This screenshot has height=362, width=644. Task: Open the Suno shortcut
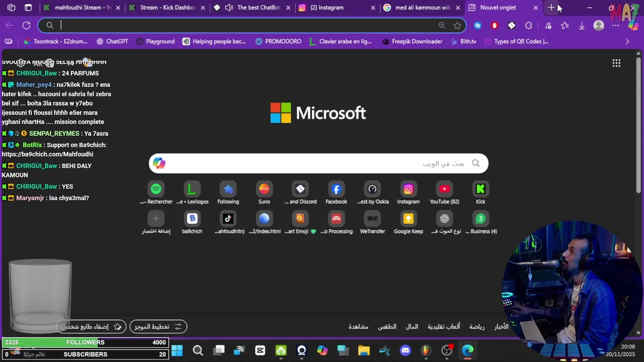(x=264, y=193)
